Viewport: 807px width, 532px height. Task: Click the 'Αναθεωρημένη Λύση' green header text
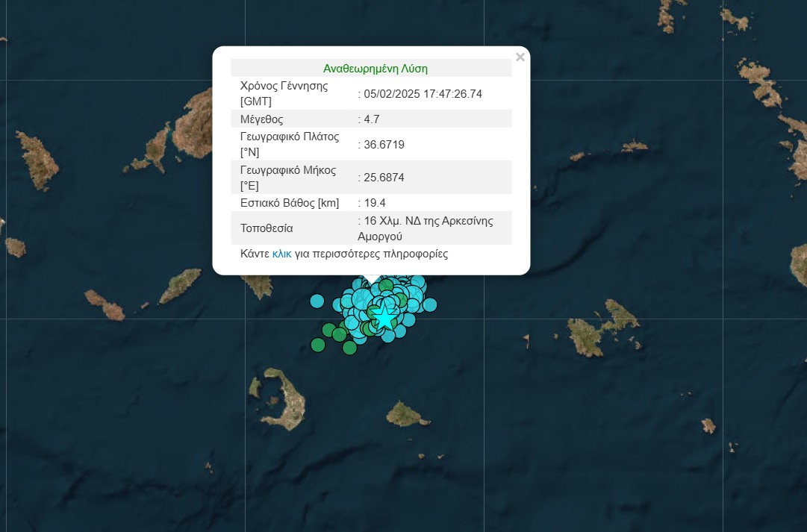[375, 68]
